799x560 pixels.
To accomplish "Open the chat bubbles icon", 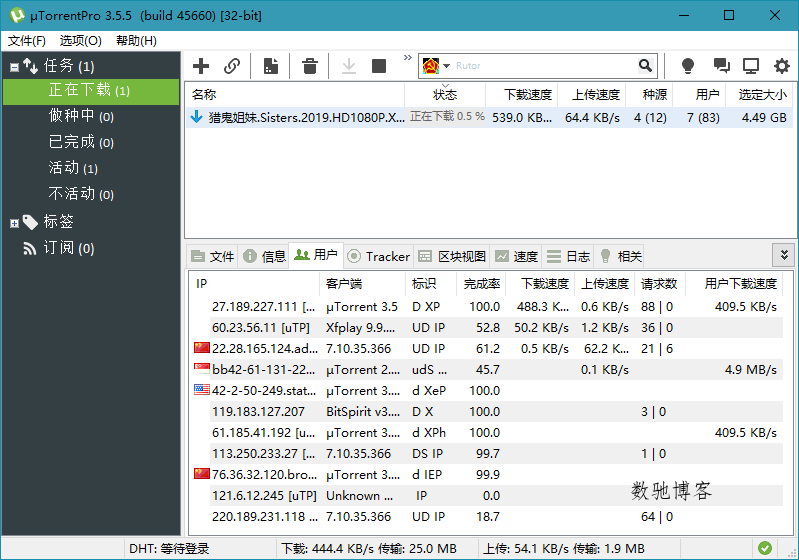I will coord(721,66).
